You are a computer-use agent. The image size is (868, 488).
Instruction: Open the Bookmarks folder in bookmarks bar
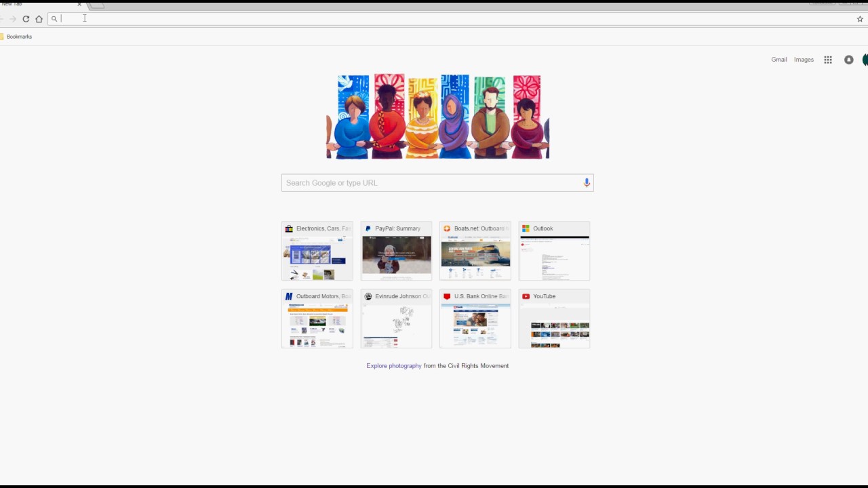coord(16,37)
